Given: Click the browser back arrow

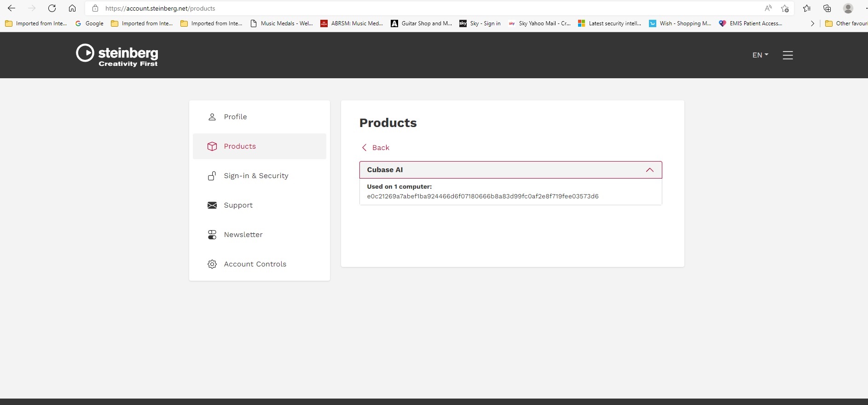Looking at the screenshot, I should click(x=12, y=8).
